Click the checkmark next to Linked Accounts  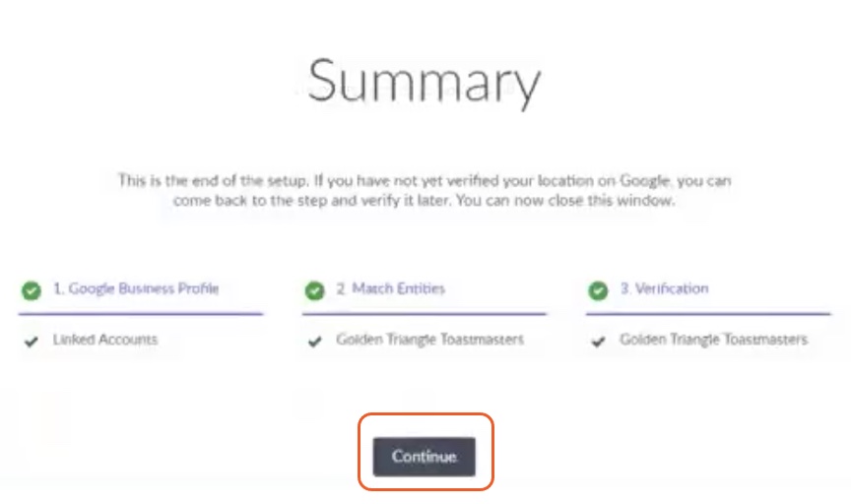[x=32, y=342]
